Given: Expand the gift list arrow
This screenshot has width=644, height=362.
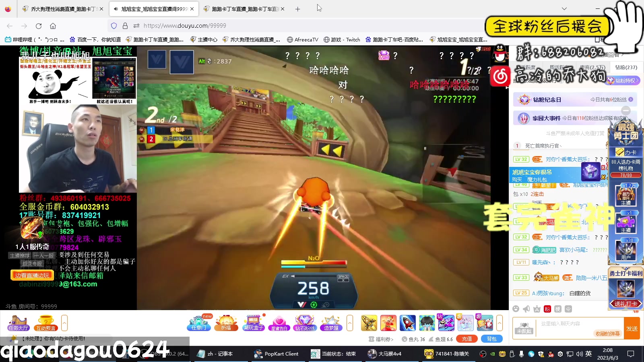Looking at the screenshot, I should (x=500, y=323).
